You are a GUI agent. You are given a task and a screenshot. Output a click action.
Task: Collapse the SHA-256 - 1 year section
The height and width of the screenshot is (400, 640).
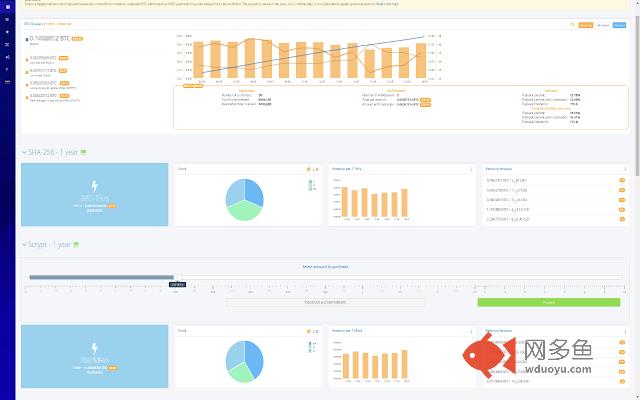point(24,152)
